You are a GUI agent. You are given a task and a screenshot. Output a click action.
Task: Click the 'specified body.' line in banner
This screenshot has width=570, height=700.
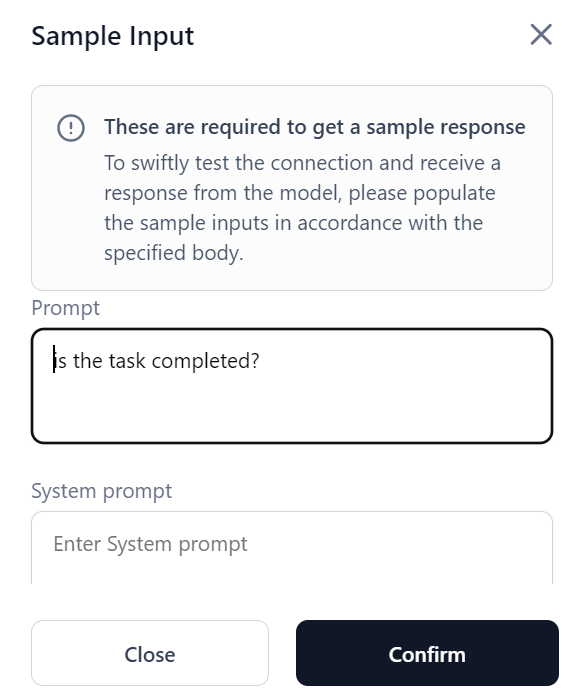point(174,253)
